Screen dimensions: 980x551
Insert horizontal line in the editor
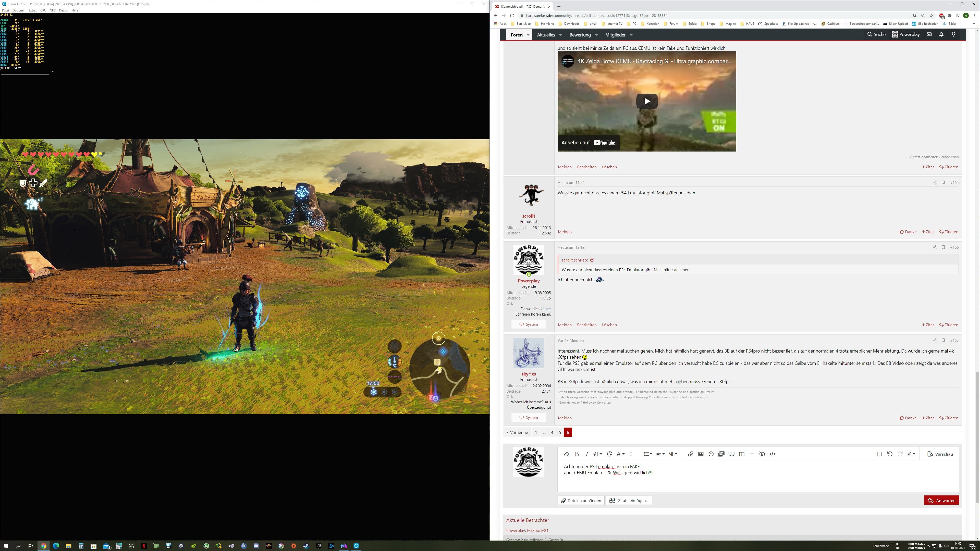(x=752, y=454)
